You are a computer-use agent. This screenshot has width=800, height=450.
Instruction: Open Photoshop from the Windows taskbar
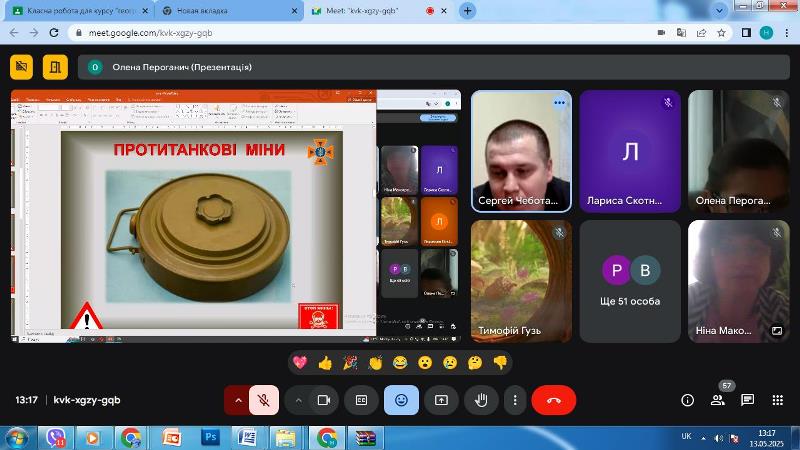(211, 437)
